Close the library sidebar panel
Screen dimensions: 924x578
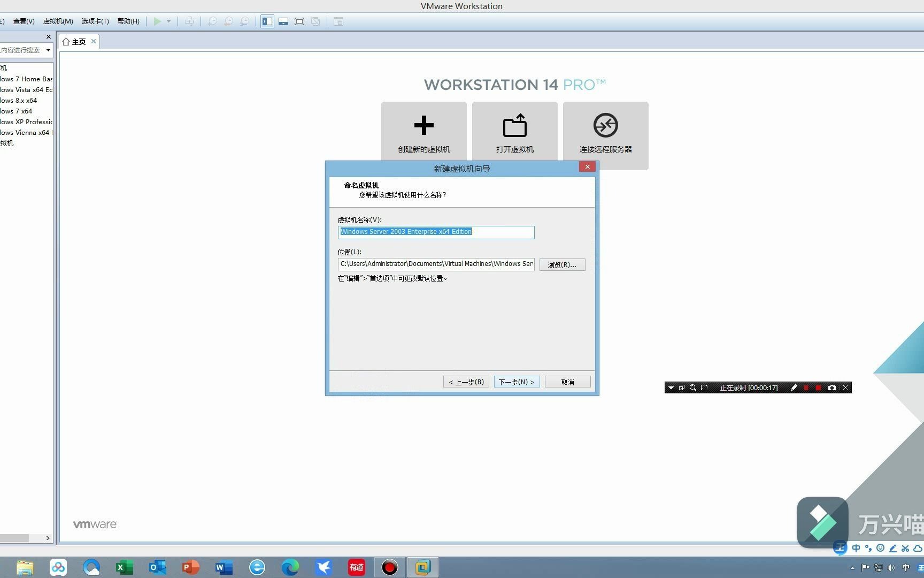click(x=49, y=36)
